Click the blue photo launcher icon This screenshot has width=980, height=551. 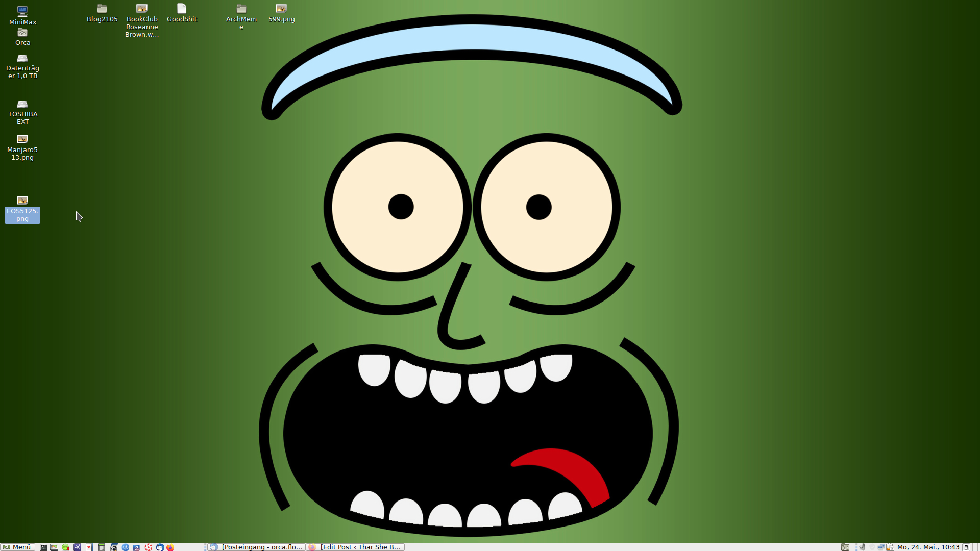[137, 547]
